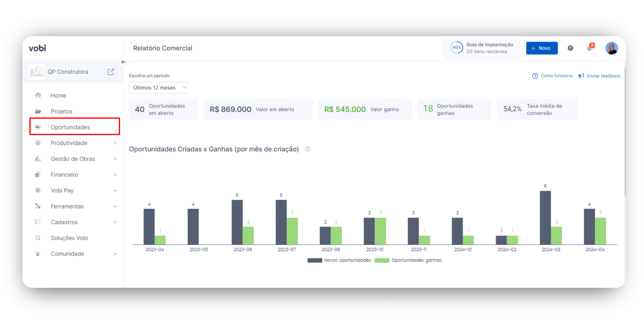
Task: Click the Home house icon
Action: [38, 95]
